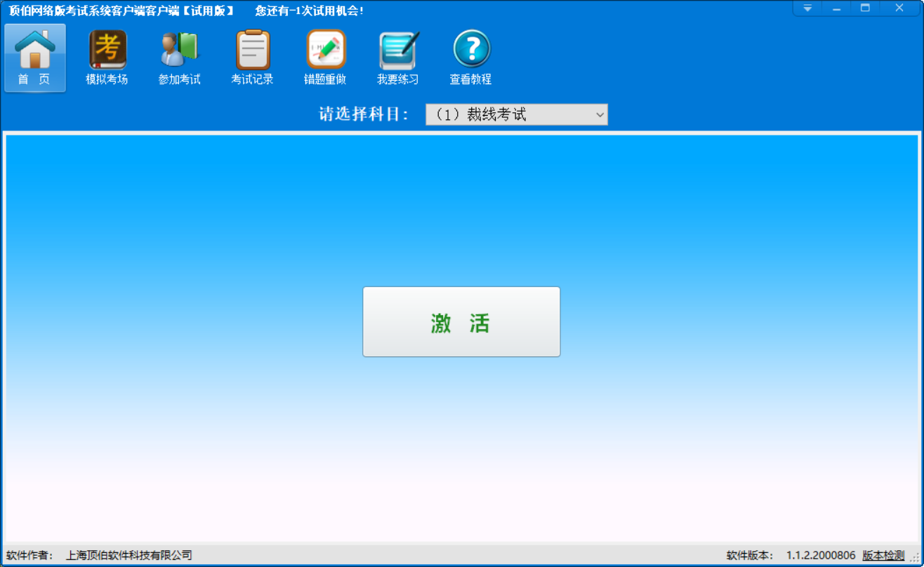Click the green 激活 activation button
The width and height of the screenshot is (924, 567).
point(461,321)
